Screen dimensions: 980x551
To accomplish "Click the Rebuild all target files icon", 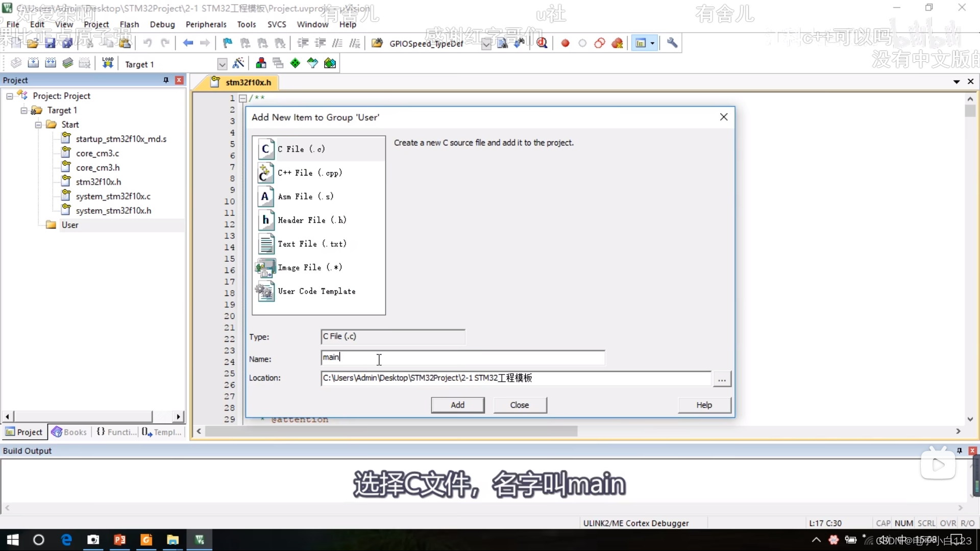I will pyautogui.click(x=51, y=62).
